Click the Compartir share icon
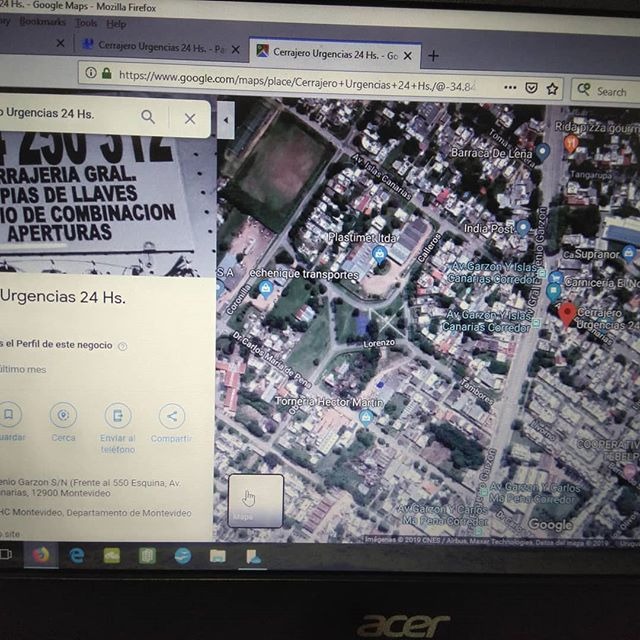The image size is (640, 640). (171, 416)
